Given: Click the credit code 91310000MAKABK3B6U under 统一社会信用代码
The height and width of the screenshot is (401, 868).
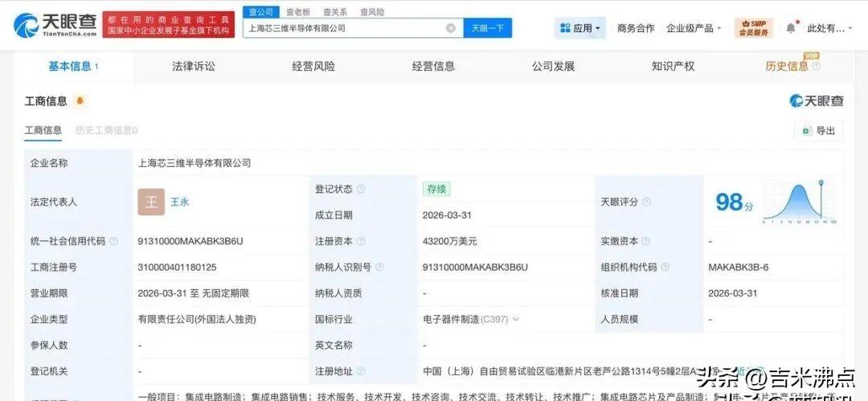Looking at the screenshot, I should click(190, 242).
